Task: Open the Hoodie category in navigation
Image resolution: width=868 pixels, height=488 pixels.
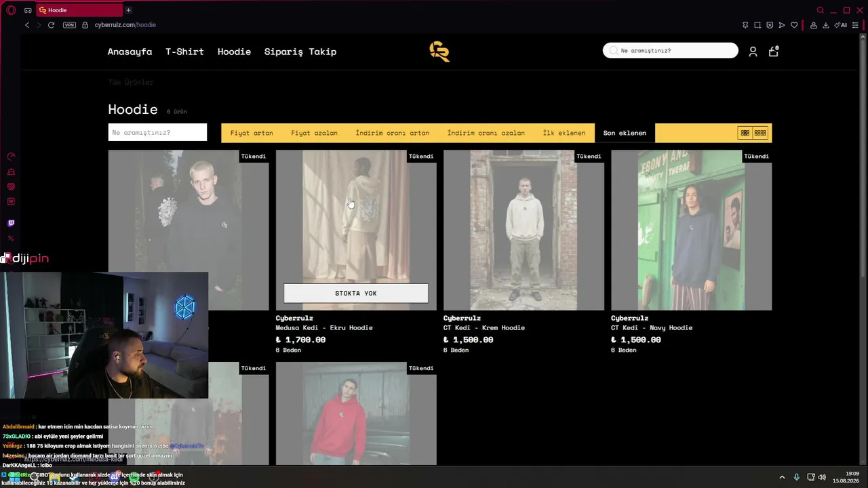Action: pyautogui.click(x=234, y=52)
